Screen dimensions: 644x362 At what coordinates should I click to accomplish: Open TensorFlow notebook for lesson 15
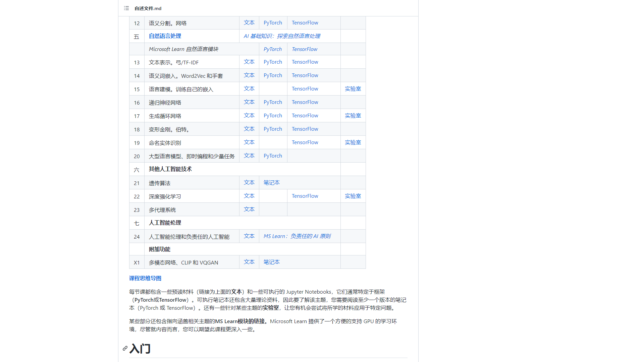(x=305, y=89)
